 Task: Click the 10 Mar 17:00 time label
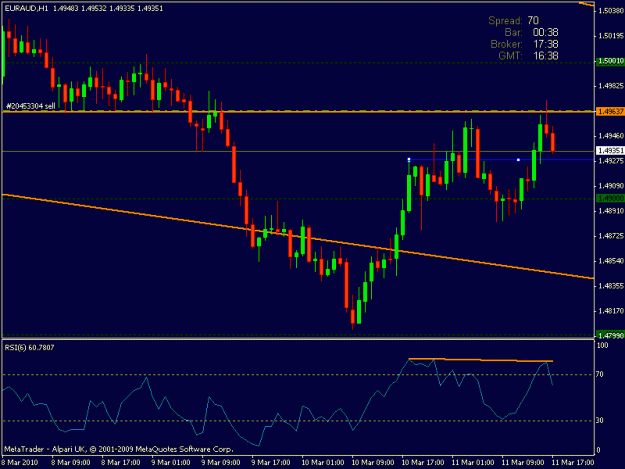(423, 463)
